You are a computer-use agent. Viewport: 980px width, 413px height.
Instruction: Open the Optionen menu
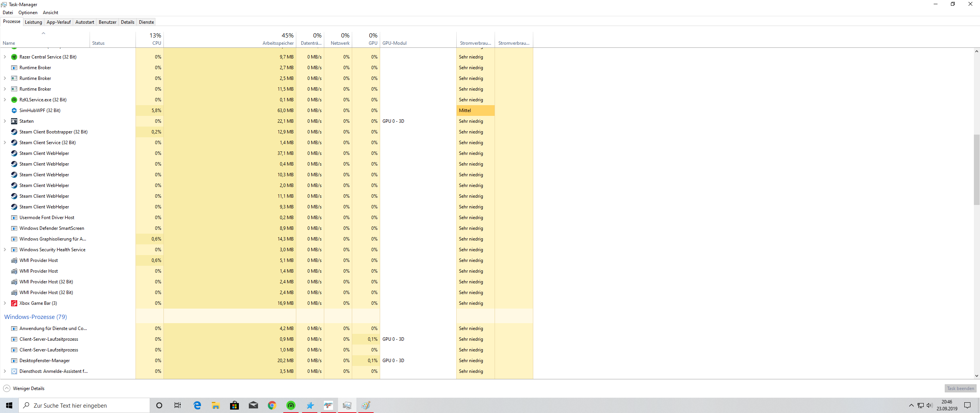point(28,13)
